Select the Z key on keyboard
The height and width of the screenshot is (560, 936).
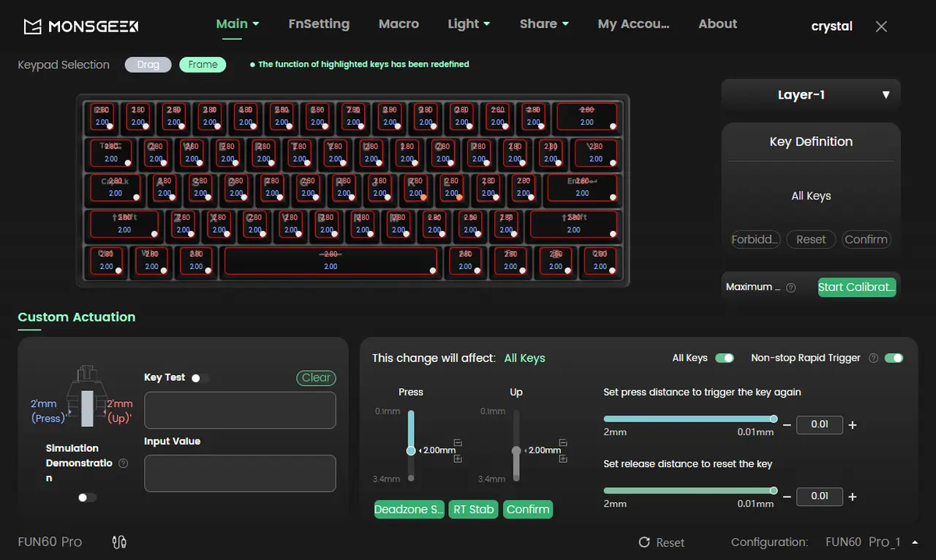183,224
